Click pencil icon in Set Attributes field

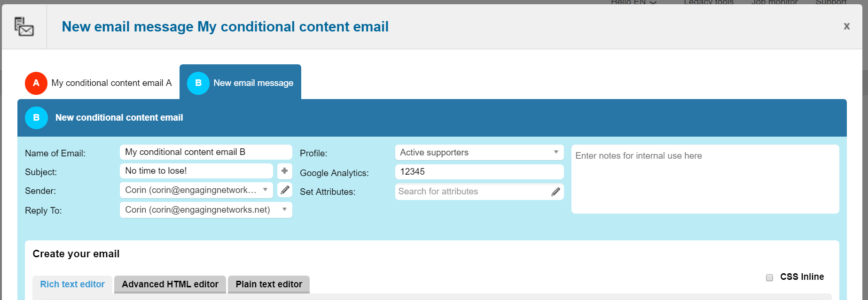(555, 192)
